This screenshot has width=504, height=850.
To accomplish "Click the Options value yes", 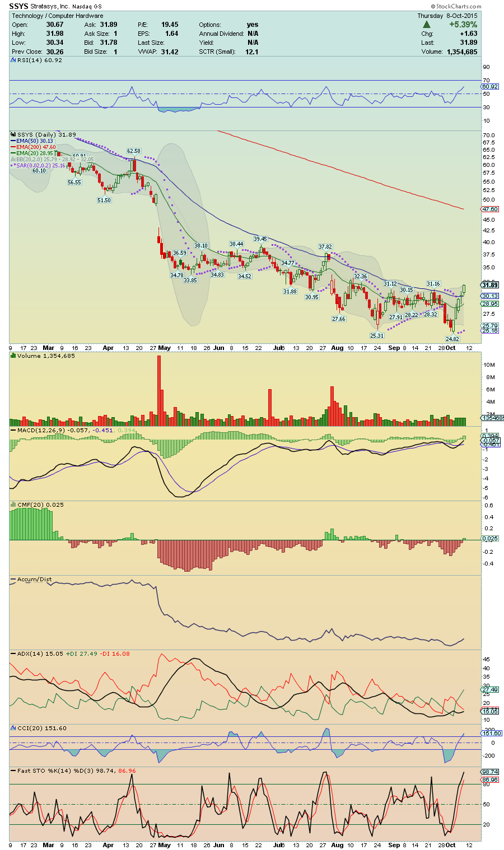I will (x=253, y=25).
